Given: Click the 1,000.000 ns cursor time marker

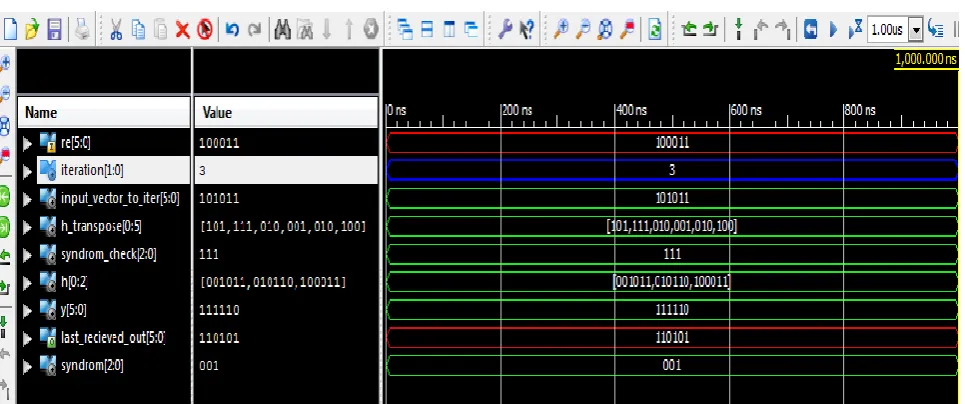Looking at the screenshot, I should [926, 59].
